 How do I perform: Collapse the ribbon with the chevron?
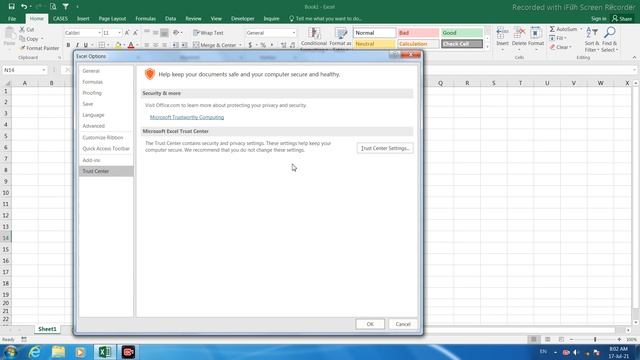tap(634, 58)
